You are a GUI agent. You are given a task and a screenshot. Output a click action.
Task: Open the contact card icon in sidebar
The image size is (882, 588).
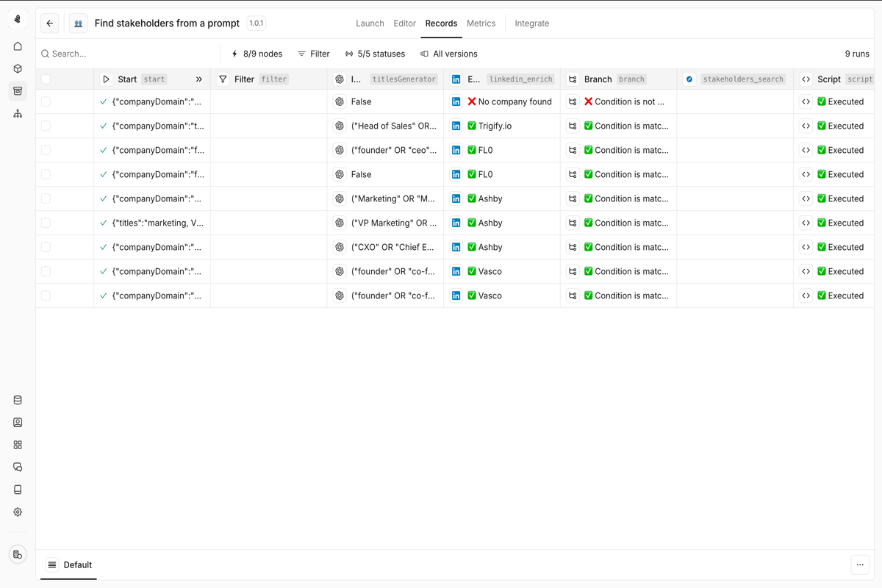click(18, 423)
